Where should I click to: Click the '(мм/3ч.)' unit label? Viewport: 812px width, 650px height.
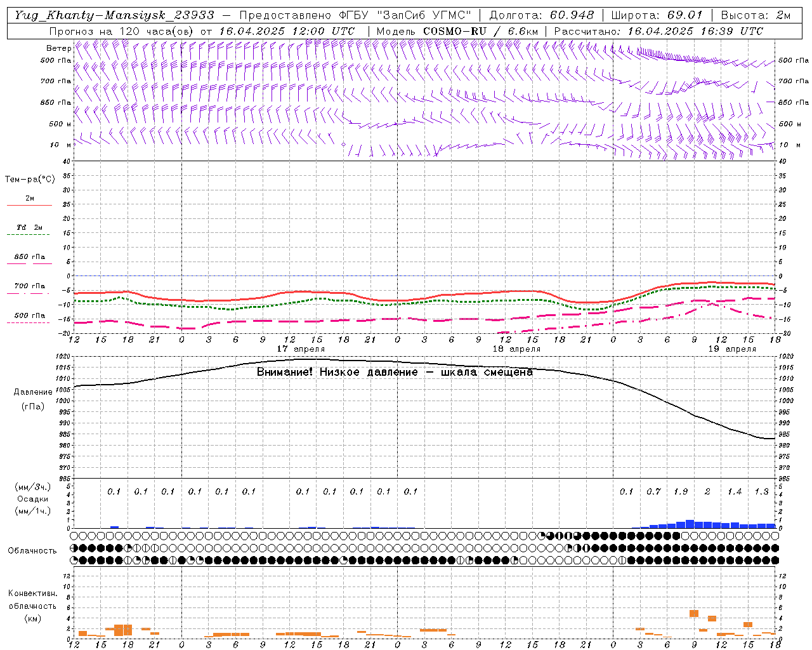(32, 487)
